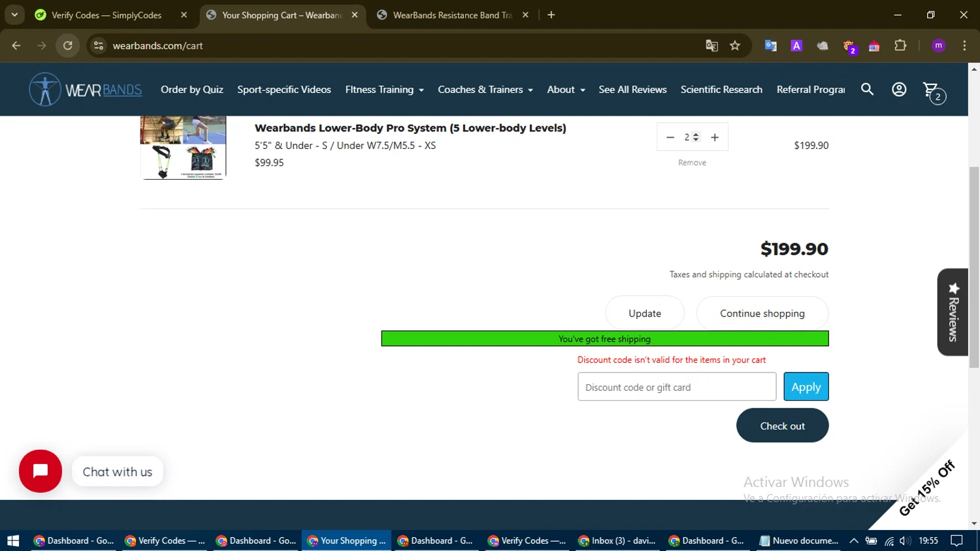Click the page vertical scrollbar thumb
This screenshot has height=551, width=980.
pyautogui.click(x=974, y=267)
